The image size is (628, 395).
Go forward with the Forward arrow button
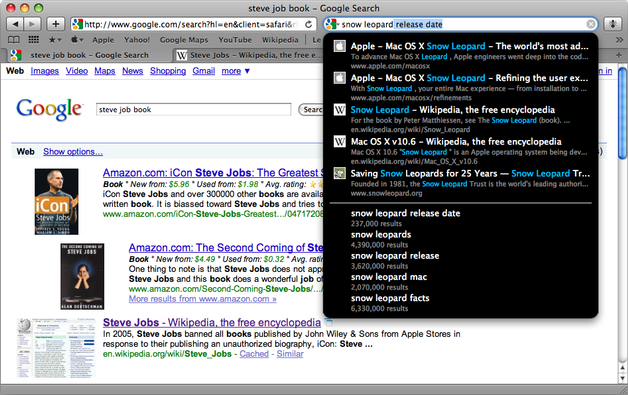[32, 24]
